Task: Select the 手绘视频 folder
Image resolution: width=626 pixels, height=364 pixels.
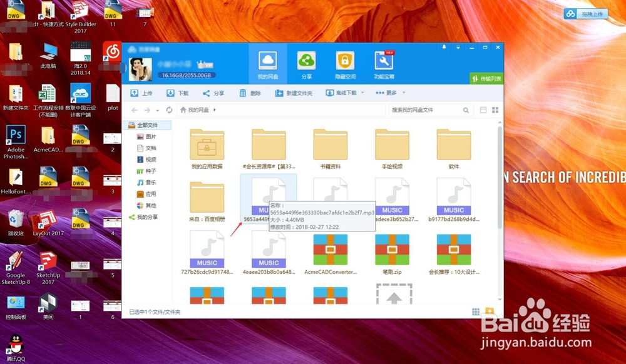Action: click(x=392, y=149)
